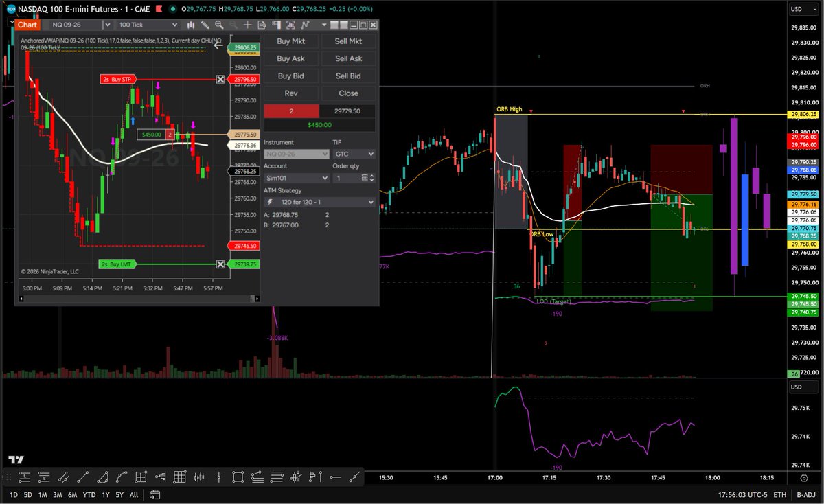Set time range to 1D
824x504 pixels.
point(13,495)
